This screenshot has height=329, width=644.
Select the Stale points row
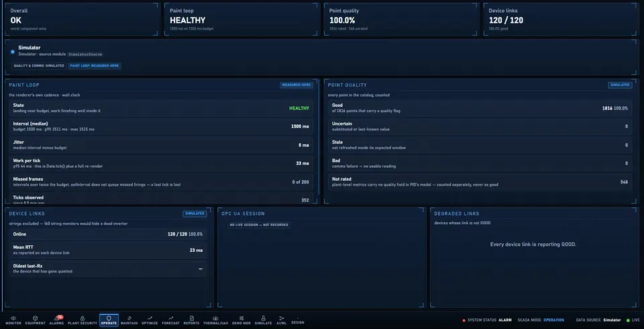click(x=480, y=145)
